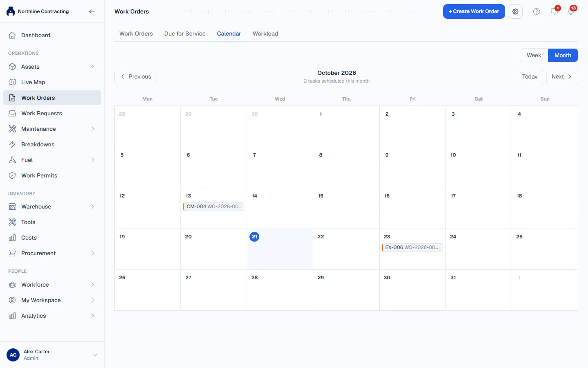Open Breakdowns in the sidebar

pyautogui.click(x=52, y=144)
